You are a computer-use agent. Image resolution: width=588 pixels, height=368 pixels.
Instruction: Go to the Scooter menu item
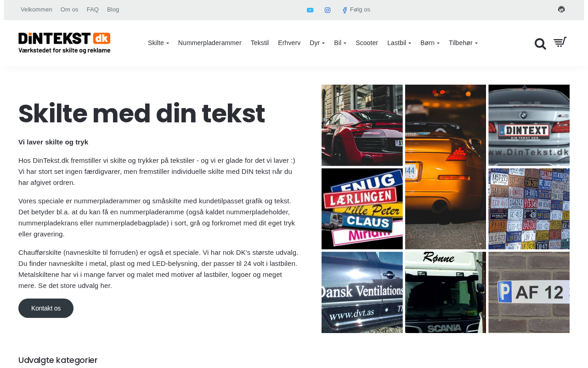(x=367, y=43)
